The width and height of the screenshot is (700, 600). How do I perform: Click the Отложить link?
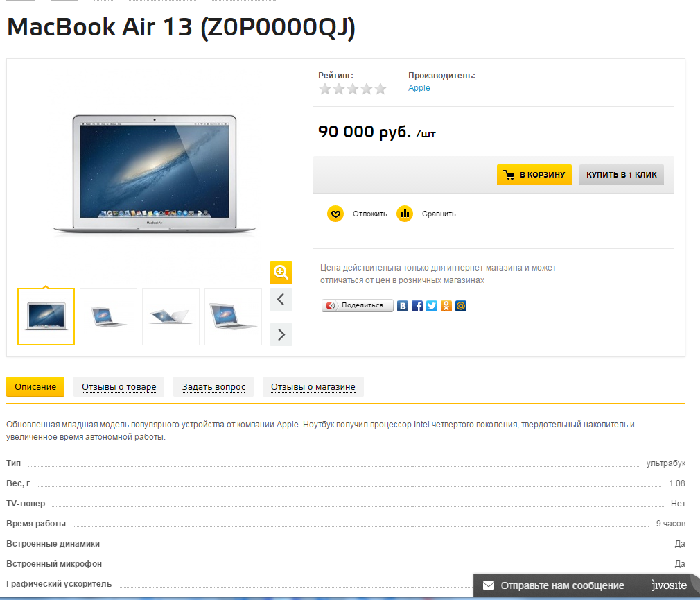tap(369, 214)
